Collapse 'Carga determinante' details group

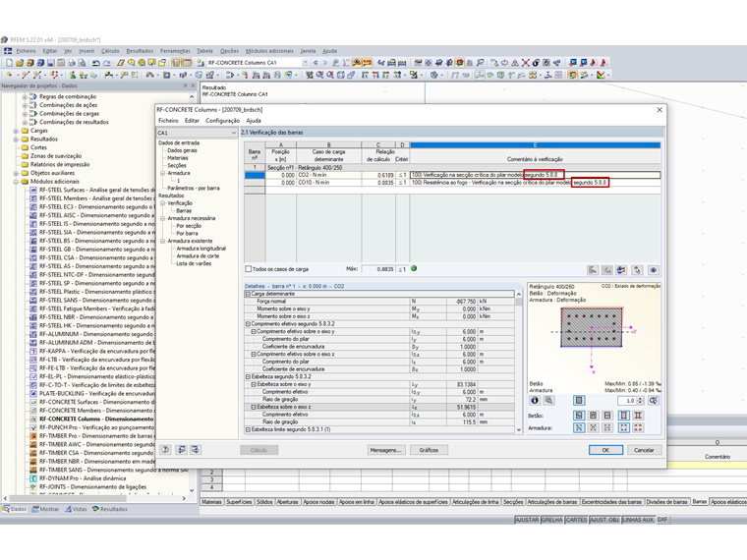coord(248,294)
